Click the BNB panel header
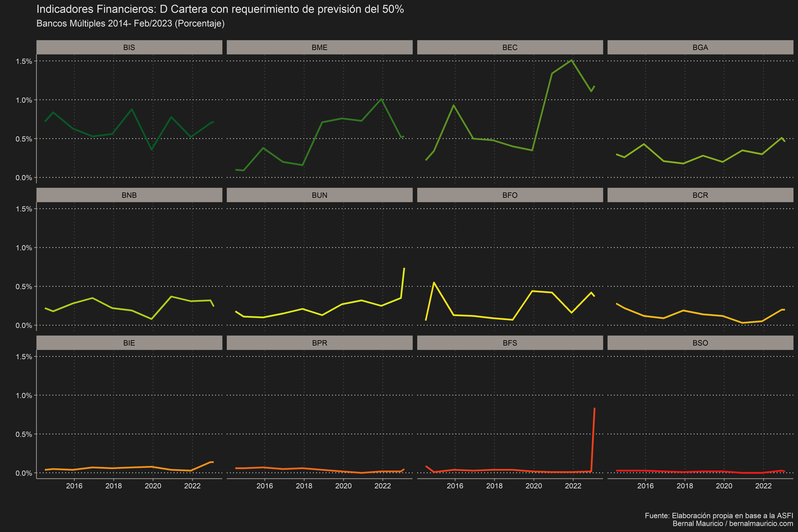 point(129,195)
